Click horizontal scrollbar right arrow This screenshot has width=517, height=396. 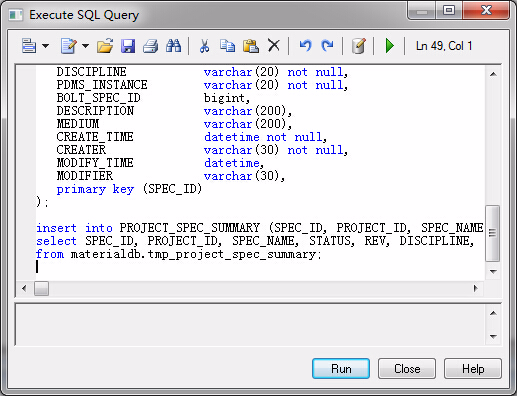point(476,288)
